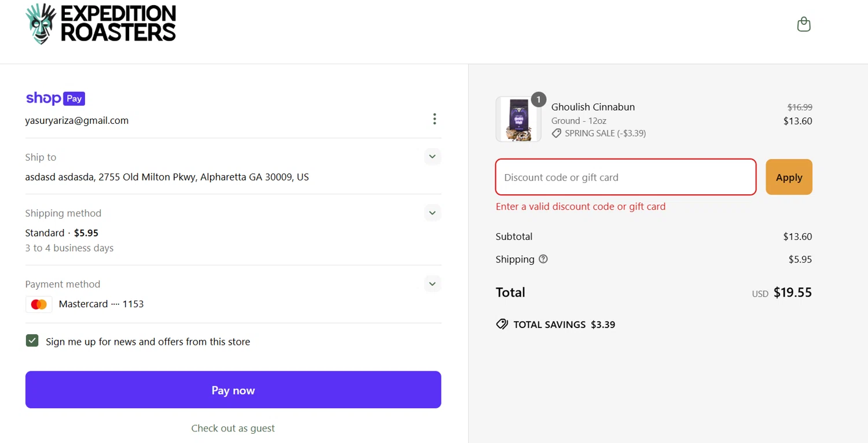Expand the Ship to section
Screen dimensions: 868x443
point(432,157)
